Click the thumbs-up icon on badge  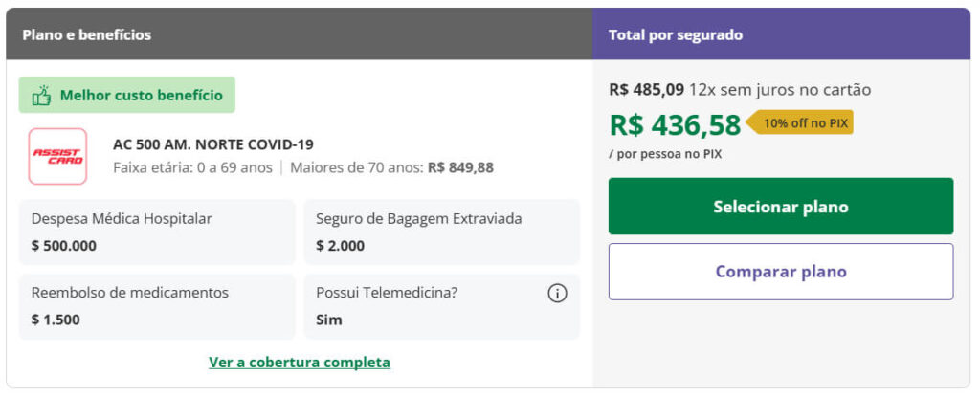coord(41,96)
